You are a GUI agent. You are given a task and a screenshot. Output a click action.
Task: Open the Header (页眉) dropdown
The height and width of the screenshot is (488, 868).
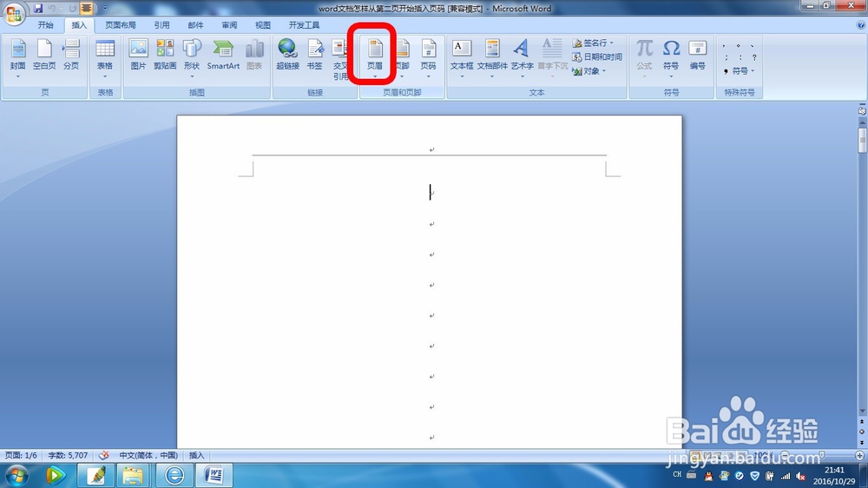[x=375, y=57]
